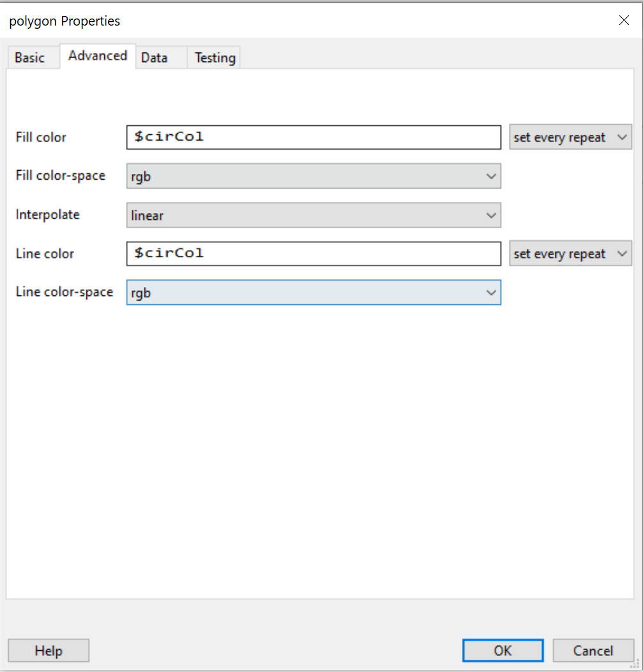
Task: Click the Cancel button
Action: (x=593, y=650)
